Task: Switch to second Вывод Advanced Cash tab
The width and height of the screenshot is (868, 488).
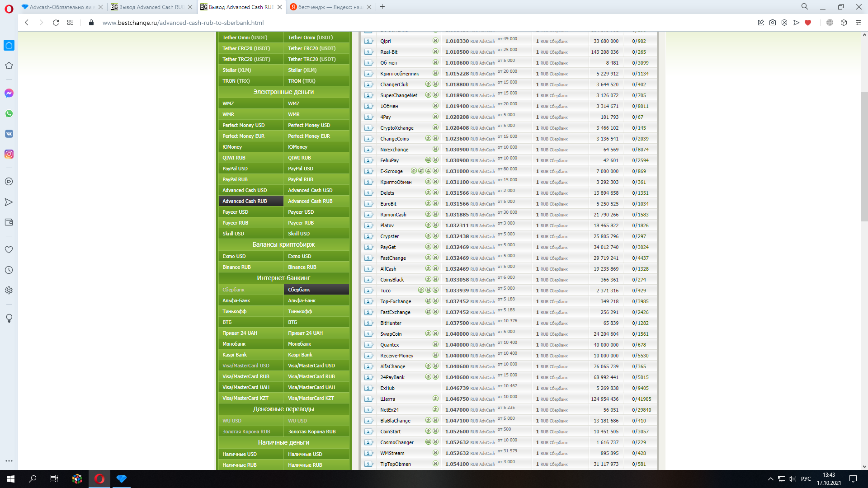Action: 241,7
